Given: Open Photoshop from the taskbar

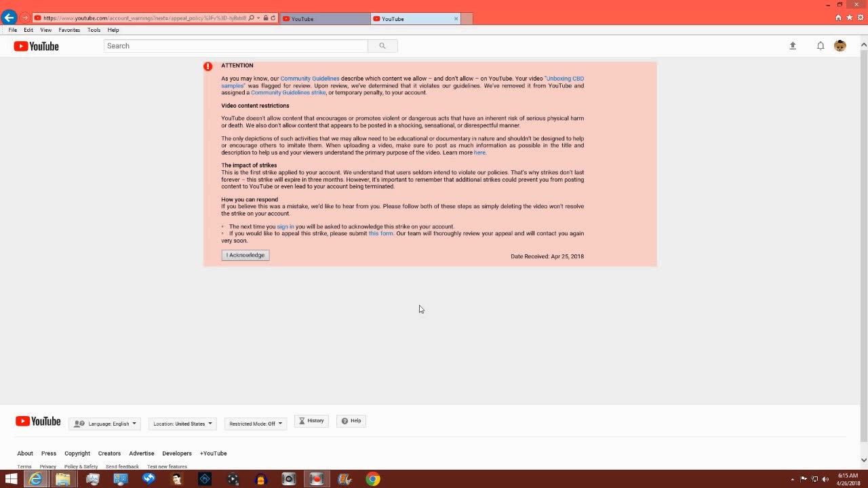Looking at the screenshot, I should (x=205, y=479).
